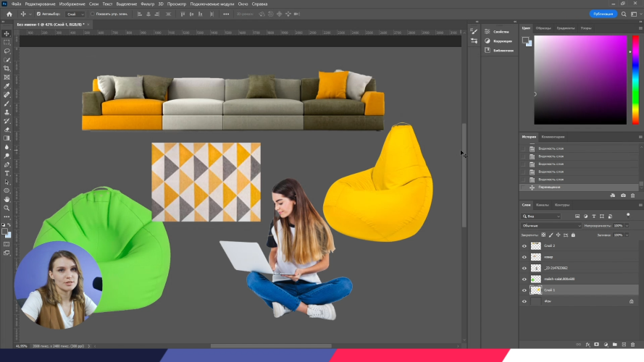Open the blend mode 'Обычные' dropdown

(551, 226)
